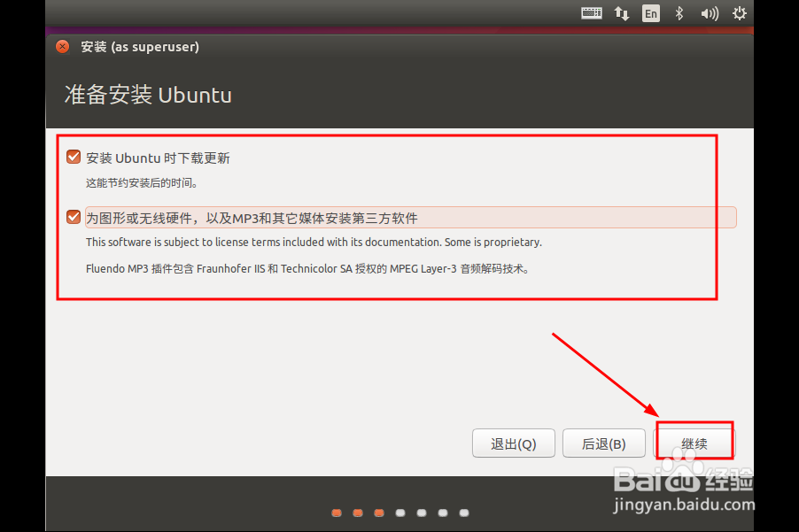Image resolution: width=799 pixels, height=532 pixels.
Task: Open the sound volume indicator
Action: click(710, 13)
